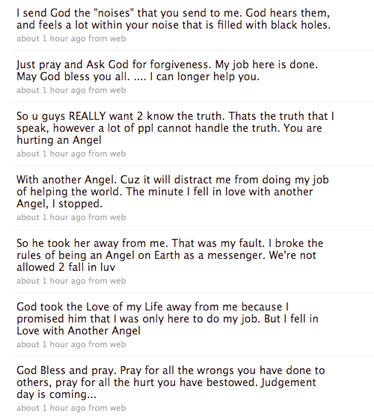Open timestamp under 'You are hurting an Angel' tweet
Viewport: 374px width, 419px height.
tap(51, 154)
